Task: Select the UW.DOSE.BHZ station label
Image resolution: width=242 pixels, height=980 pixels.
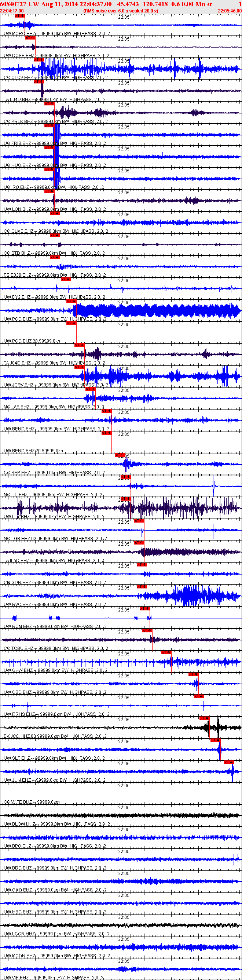Action: (x=56, y=56)
